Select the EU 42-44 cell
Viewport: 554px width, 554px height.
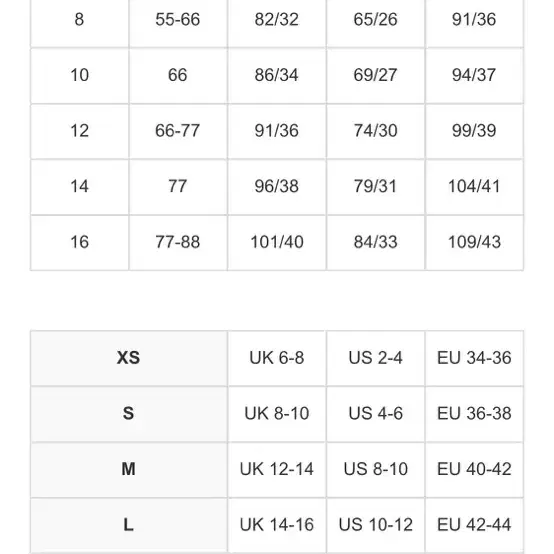(474, 525)
